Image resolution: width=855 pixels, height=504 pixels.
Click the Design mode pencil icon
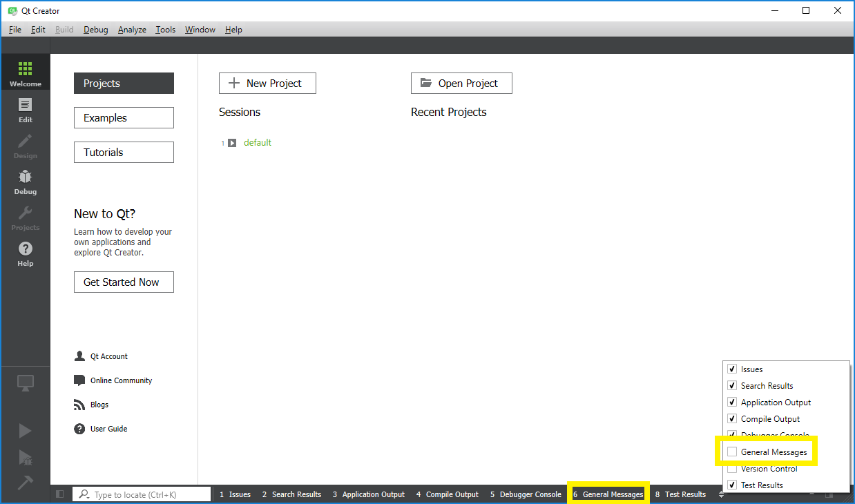pos(25,145)
